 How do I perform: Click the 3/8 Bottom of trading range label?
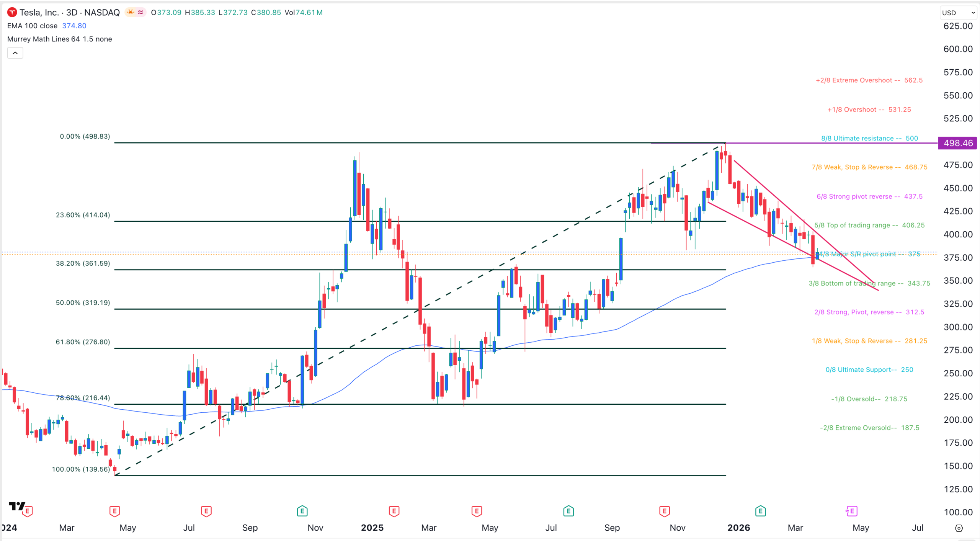tap(869, 283)
